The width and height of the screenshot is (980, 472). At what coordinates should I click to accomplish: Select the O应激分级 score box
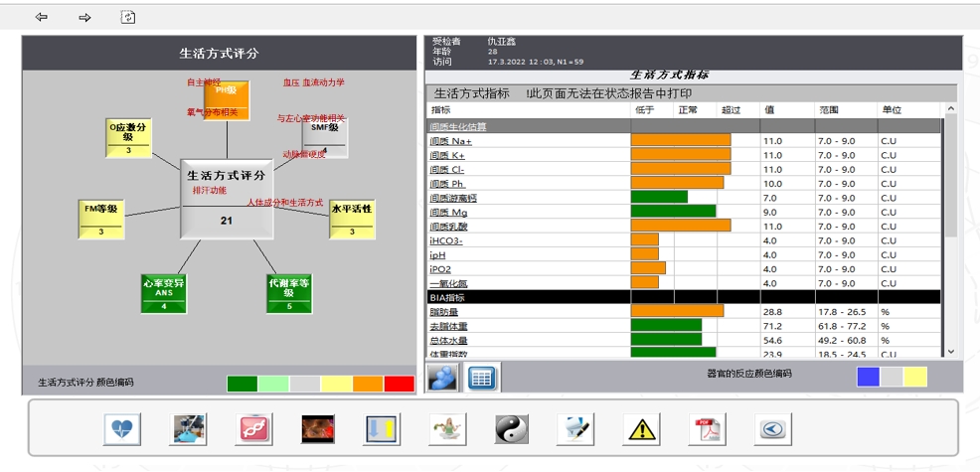[x=128, y=137]
